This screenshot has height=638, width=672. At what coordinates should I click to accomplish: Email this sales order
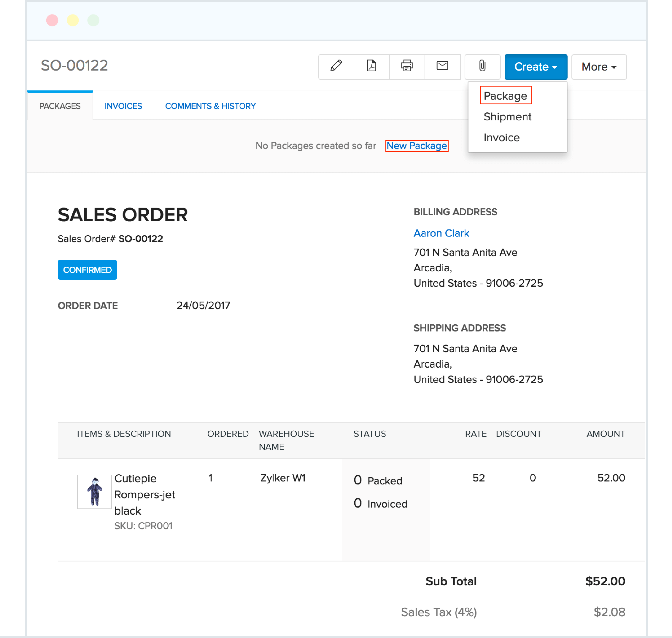(x=442, y=67)
